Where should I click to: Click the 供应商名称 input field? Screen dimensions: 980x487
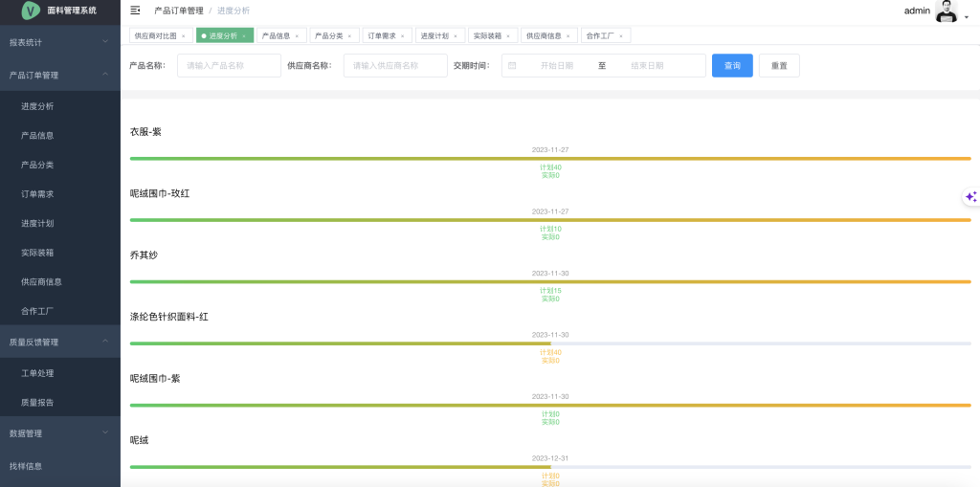point(395,66)
